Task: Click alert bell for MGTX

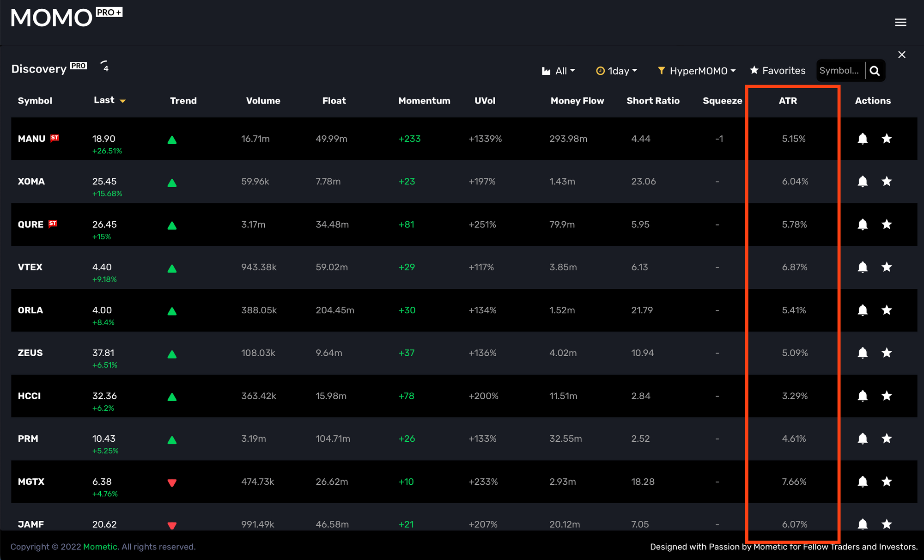Action: click(x=862, y=481)
